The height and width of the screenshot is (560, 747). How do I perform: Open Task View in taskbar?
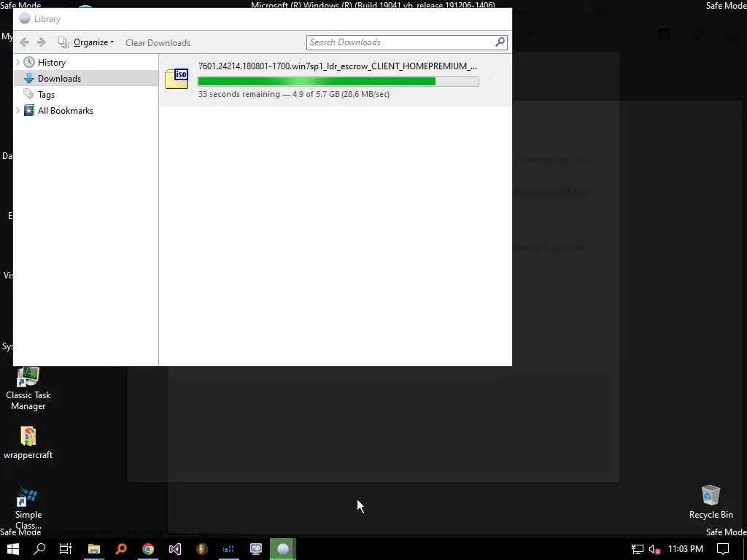[x=66, y=549]
